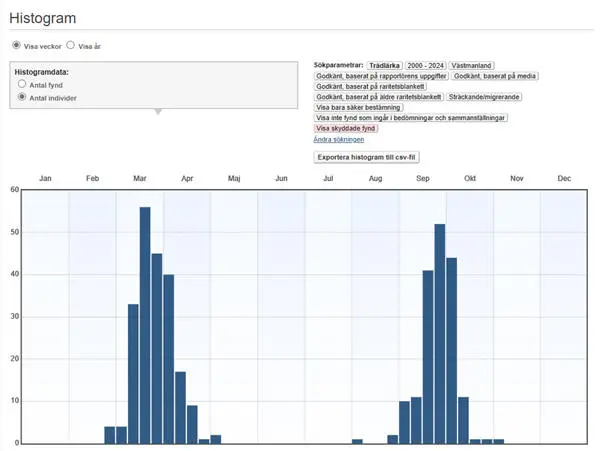Click the red "Visa skyddade fynd" tag
This screenshot has height=451, width=602.
[346, 128]
